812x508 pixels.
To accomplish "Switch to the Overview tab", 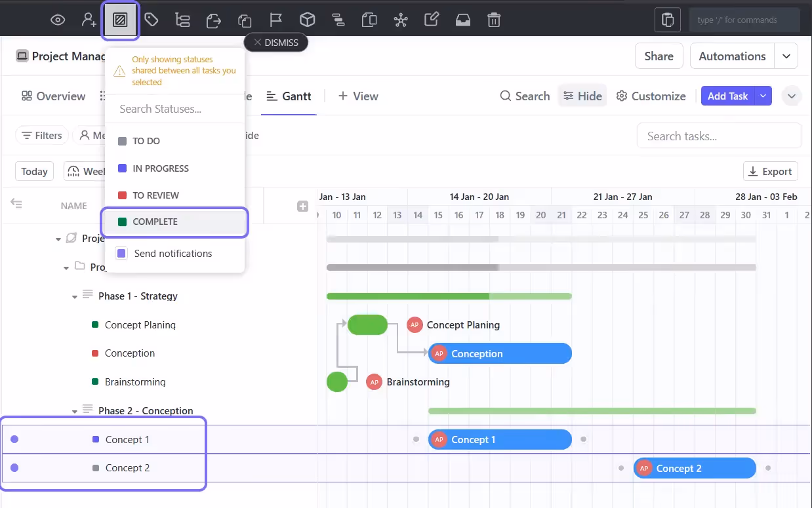I will coord(52,96).
